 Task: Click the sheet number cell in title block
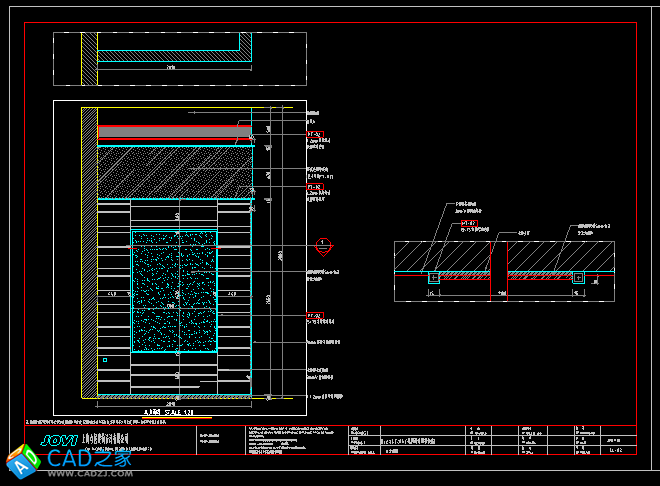pyautogui.click(x=616, y=451)
